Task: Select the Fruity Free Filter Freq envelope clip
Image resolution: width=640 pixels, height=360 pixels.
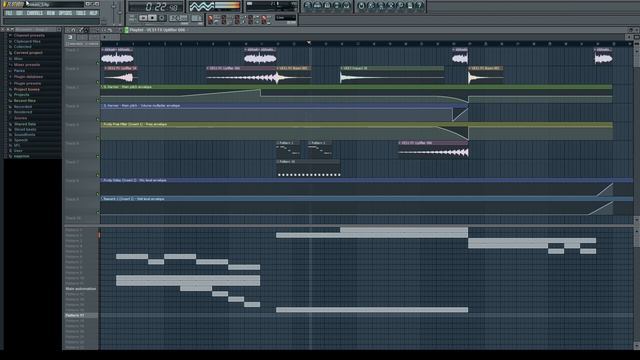Action: click(356, 131)
